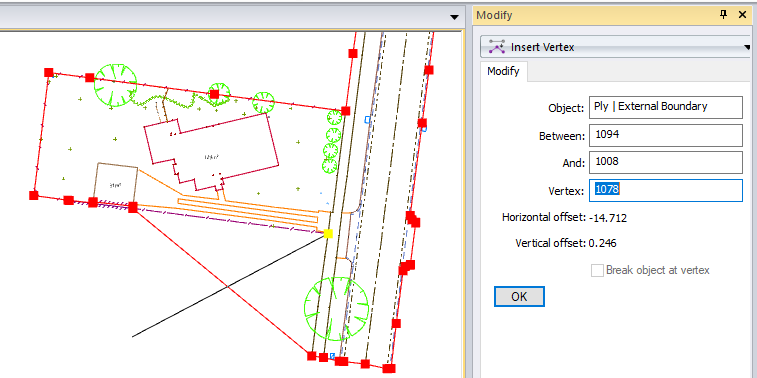Open the document tab list dropdown arrow
The width and height of the screenshot is (757, 378).
[454, 17]
